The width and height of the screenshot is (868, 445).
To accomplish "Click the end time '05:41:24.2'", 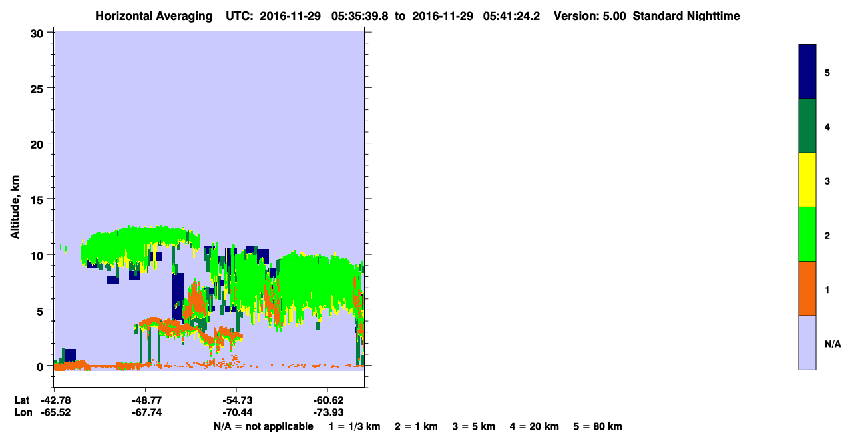I will [x=511, y=16].
